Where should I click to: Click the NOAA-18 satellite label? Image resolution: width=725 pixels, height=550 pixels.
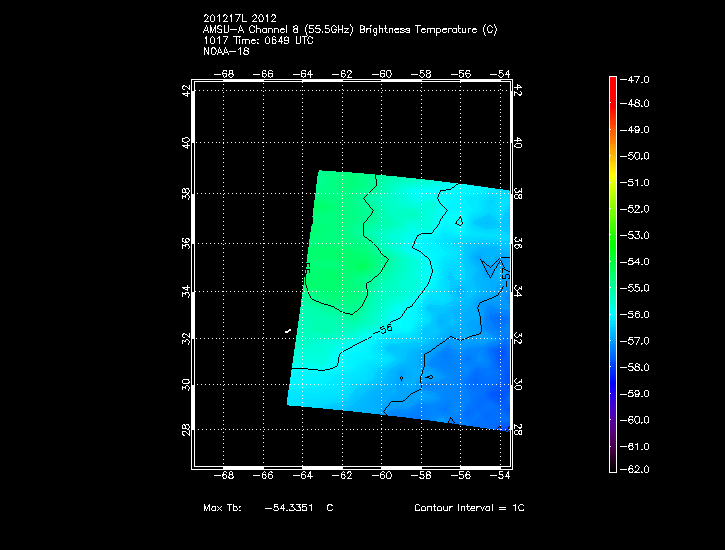(x=226, y=51)
